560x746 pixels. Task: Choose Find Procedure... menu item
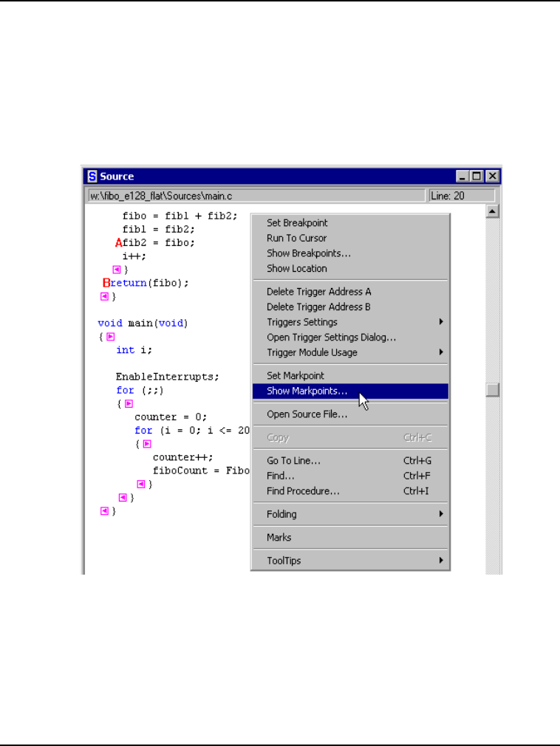pos(350,491)
